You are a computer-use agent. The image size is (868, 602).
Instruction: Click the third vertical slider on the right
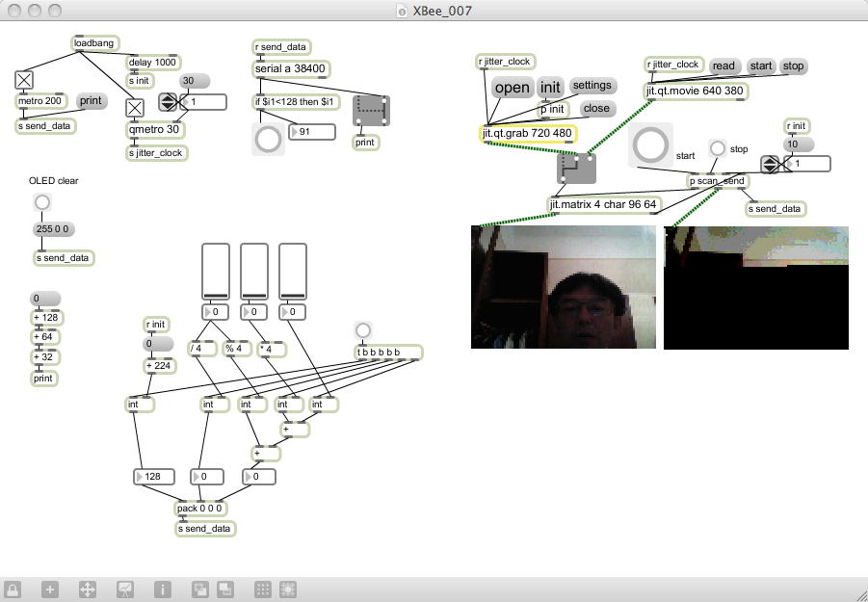pos(293,273)
